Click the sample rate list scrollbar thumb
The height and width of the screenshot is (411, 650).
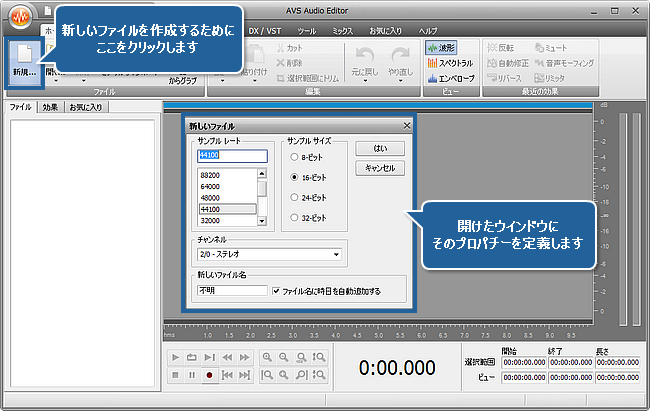tap(262, 189)
